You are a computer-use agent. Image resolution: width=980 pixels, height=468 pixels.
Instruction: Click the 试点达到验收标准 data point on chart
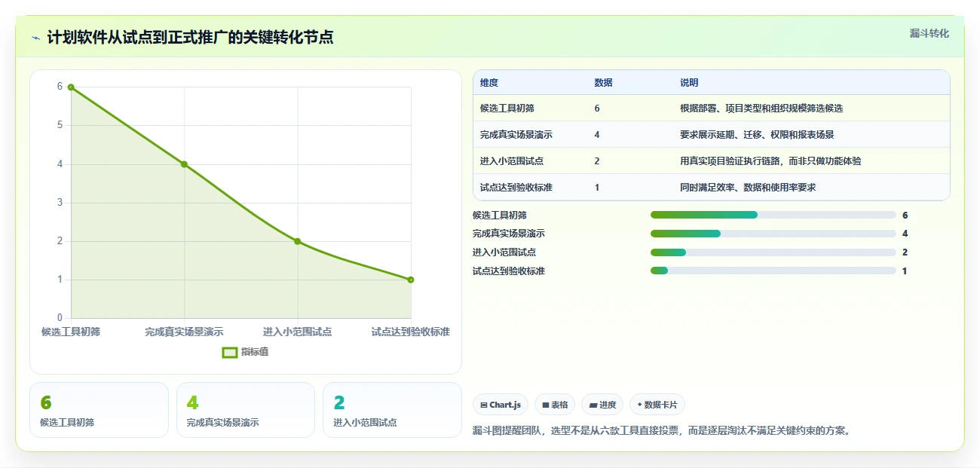411,280
